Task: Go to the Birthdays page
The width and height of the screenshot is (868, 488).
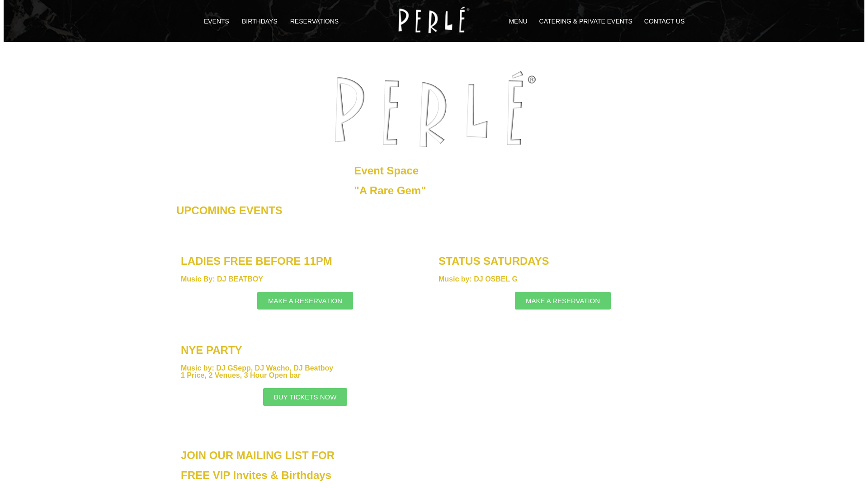Action: (259, 21)
